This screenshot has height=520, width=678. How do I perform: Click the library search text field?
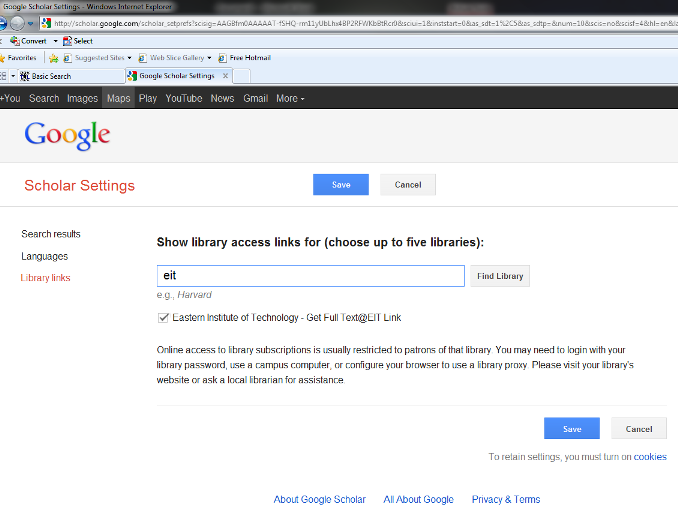tap(310, 276)
